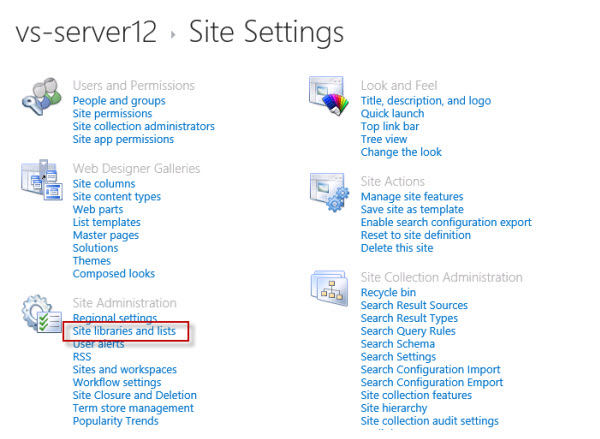The height and width of the screenshot is (439, 600).
Task: Open Site collection administrators page
Action: click(x=143, y=126)
